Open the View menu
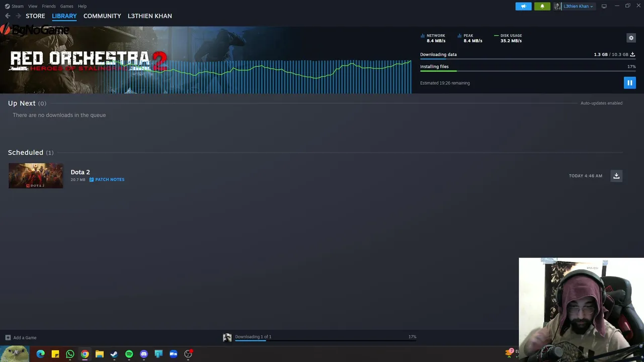This screenshot has width=644, height=362. click(x=33, y=6)
